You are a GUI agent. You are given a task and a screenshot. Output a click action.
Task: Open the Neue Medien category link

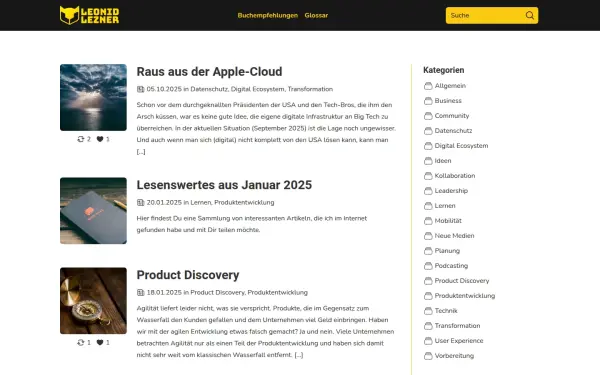click(x=455, y=236)
